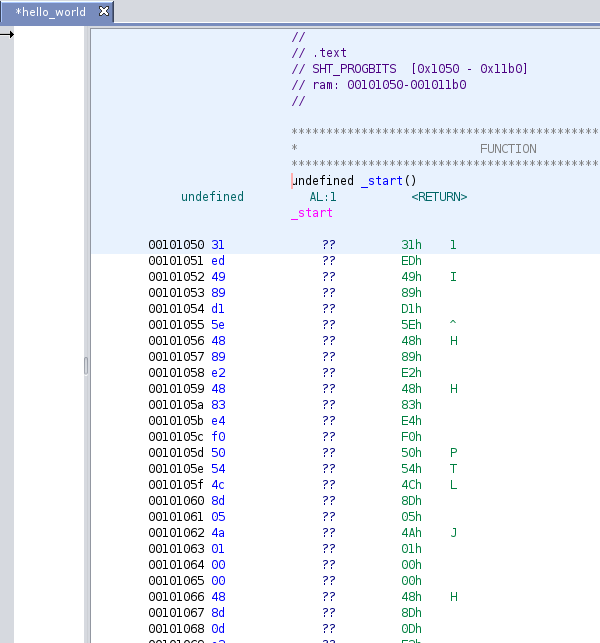Select the SHT_PROGBITS comment line
Viewport: 600px width, 643px height.
point(409,69)
